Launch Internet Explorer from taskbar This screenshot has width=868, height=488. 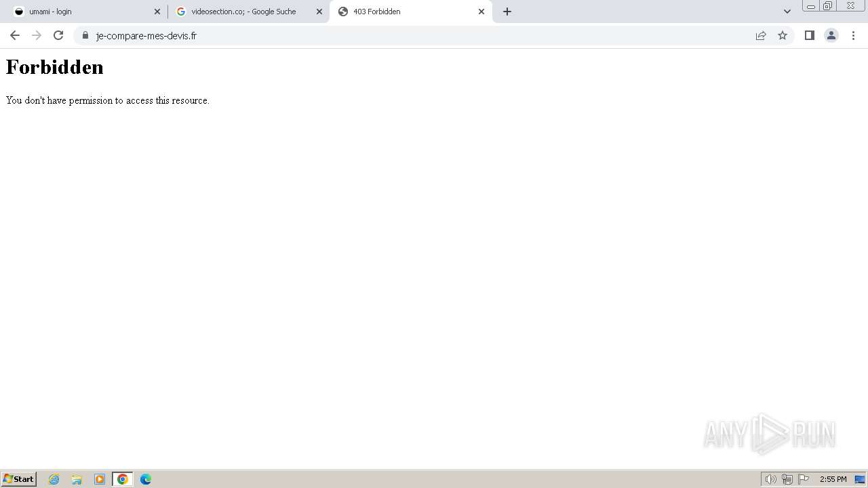pyautogui.click(x=54, y=479)
